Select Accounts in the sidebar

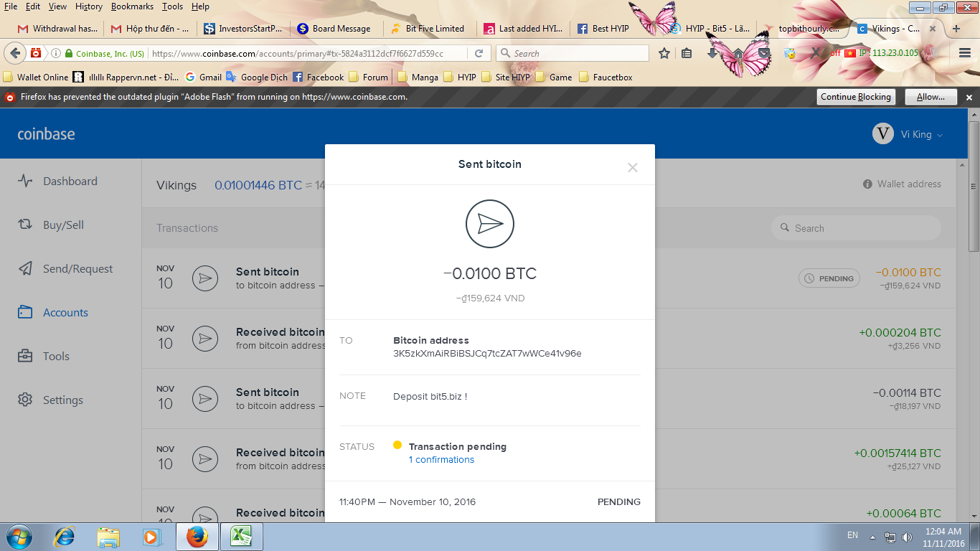(x=65, y=313)
